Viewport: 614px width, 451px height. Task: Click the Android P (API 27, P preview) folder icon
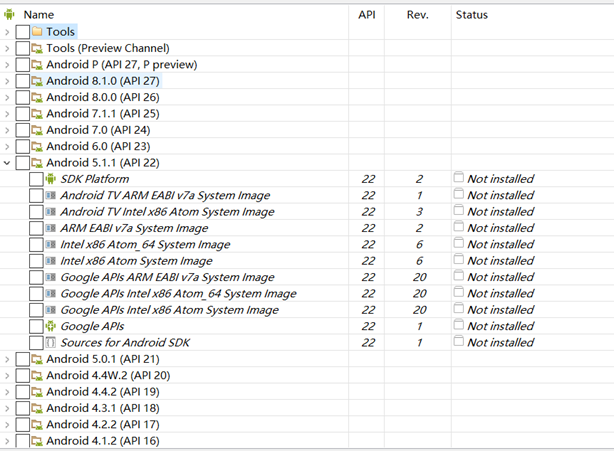pyautogui.click(x=37, y=65)
